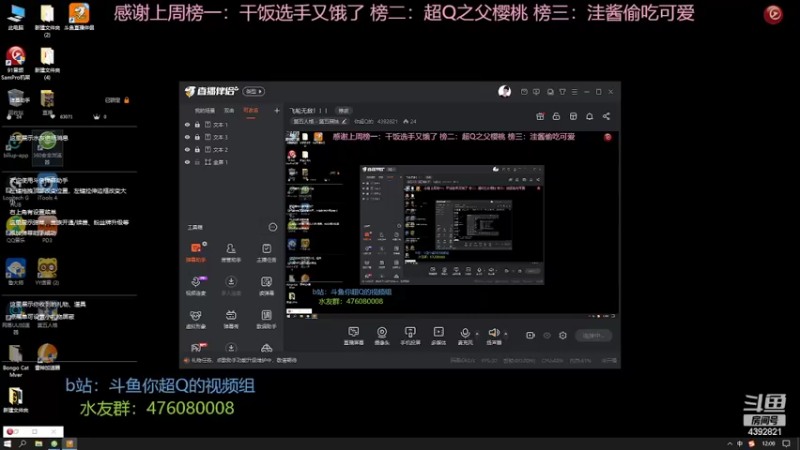Screen dimensions: 800x450
Task: Expand the speaker options arrow
Action: pos(506,334)
